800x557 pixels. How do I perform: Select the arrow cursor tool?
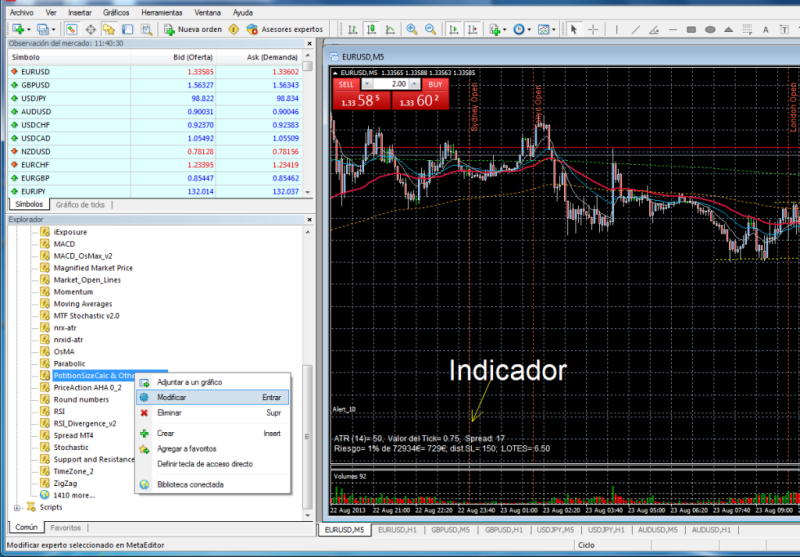coord(574,29)
